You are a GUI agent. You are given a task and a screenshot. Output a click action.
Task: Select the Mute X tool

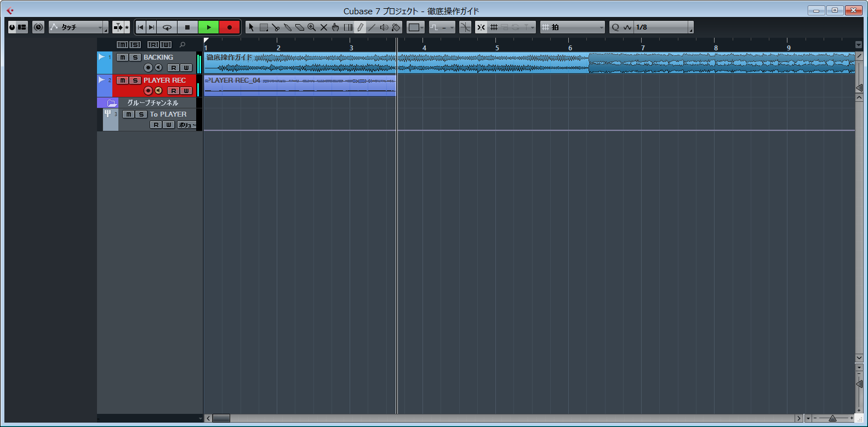point(324,27)
